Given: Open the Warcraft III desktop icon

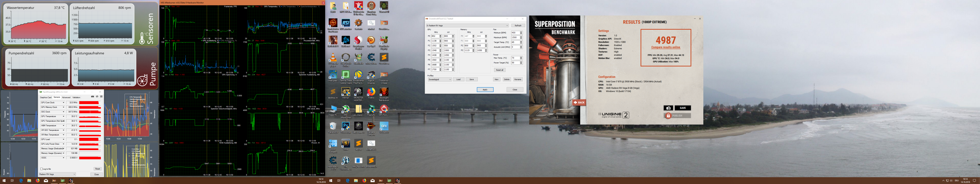Looking at the screenshot, I should 384,7.
